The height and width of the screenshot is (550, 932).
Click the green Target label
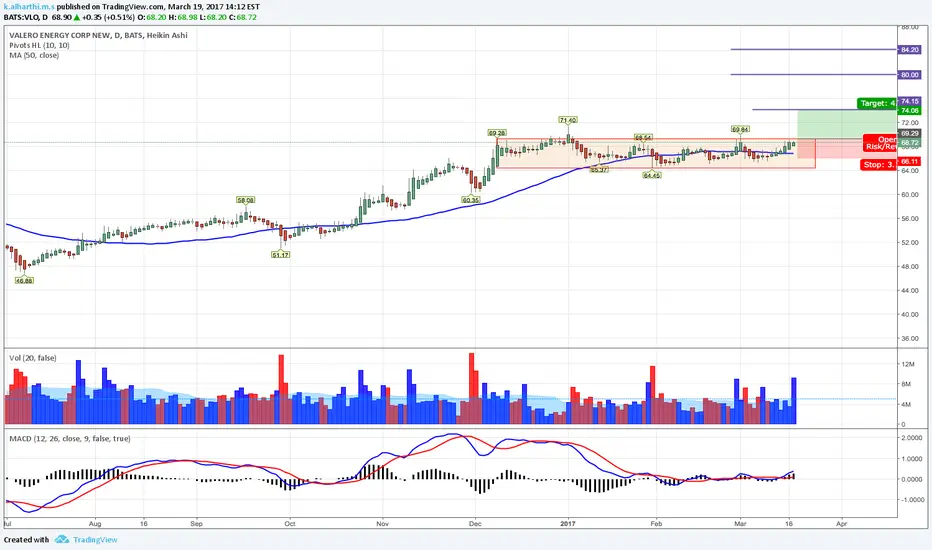tap(877, 103)
